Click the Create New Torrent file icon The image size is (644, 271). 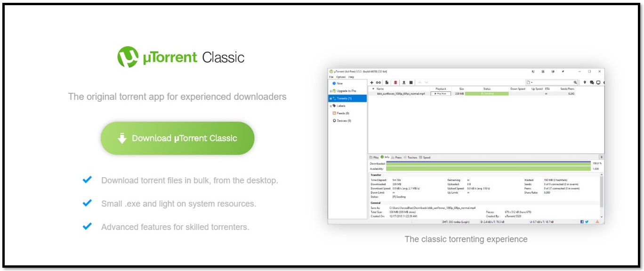(x=387, y=82)
